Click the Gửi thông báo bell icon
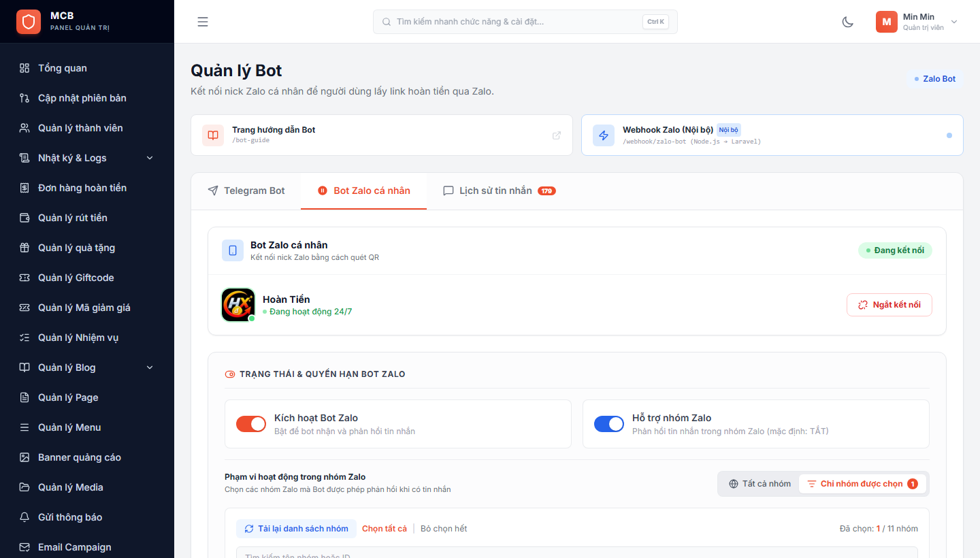The height and width of the screenshot is (558, 980). (x=24, y=517)
